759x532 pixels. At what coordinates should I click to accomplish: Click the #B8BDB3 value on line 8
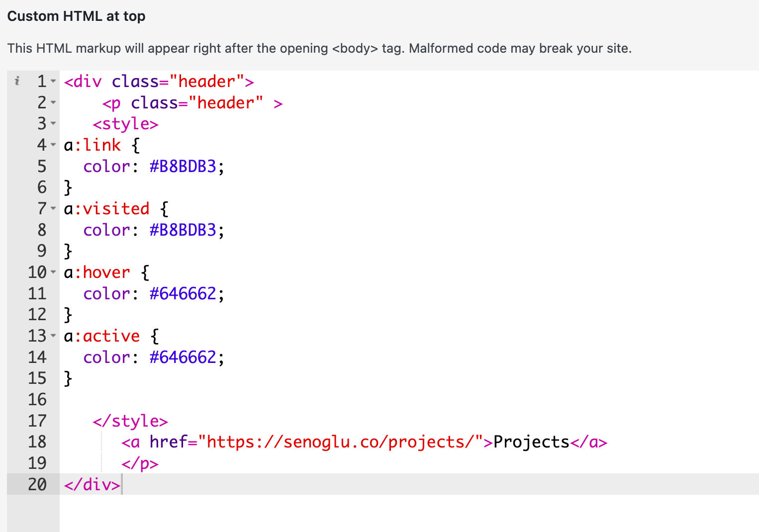pos(183,230)
